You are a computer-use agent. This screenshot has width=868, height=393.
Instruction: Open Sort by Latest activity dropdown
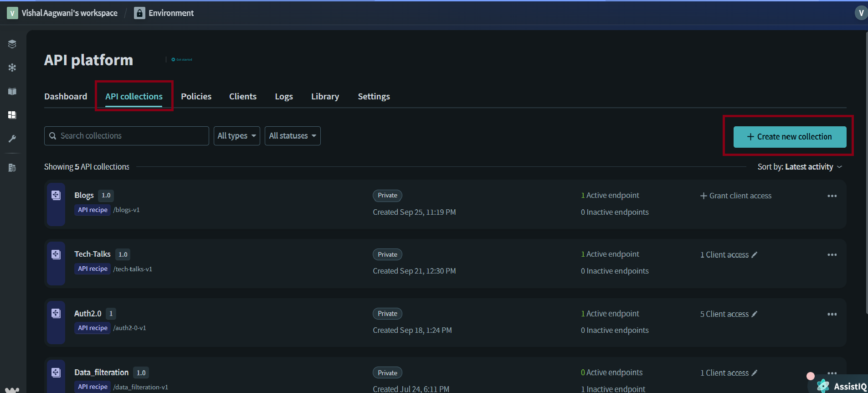800,167
